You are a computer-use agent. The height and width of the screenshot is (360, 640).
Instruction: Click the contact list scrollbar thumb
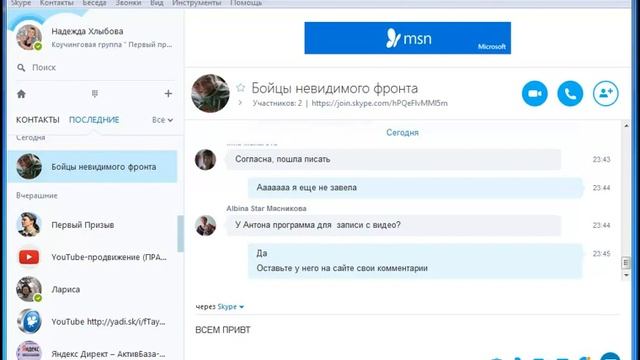coord(180,233)
